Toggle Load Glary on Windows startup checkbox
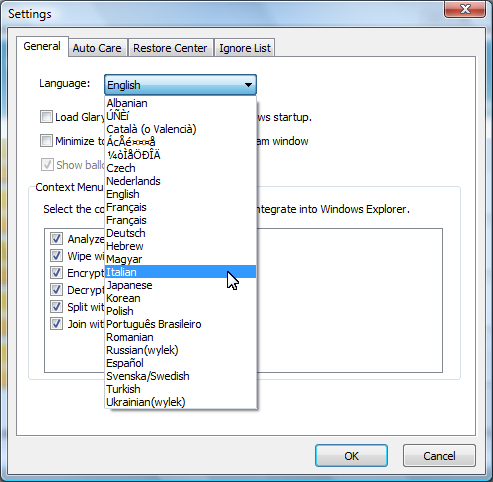The height and width of the screenshot is (482, 493). (x=46, y=117)
